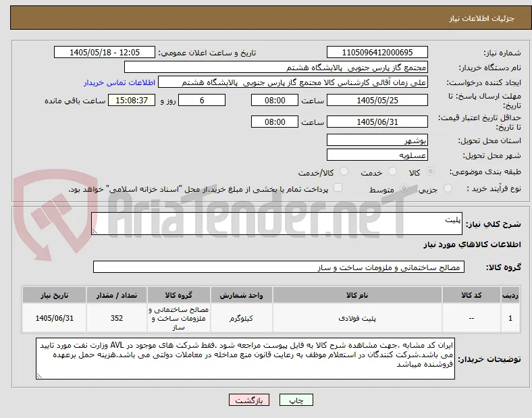
Task: Select the کالا/خدمت radio button
Action: (344, 172)
